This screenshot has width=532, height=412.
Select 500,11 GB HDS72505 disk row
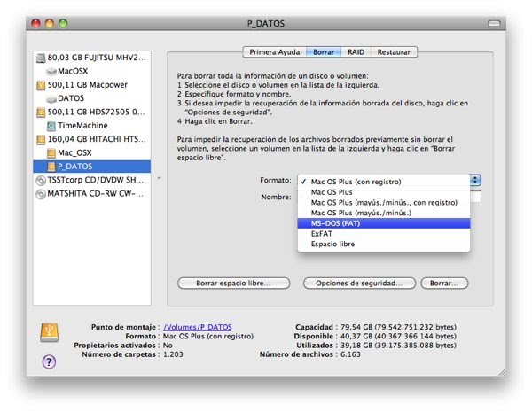[x=92, y=112]
